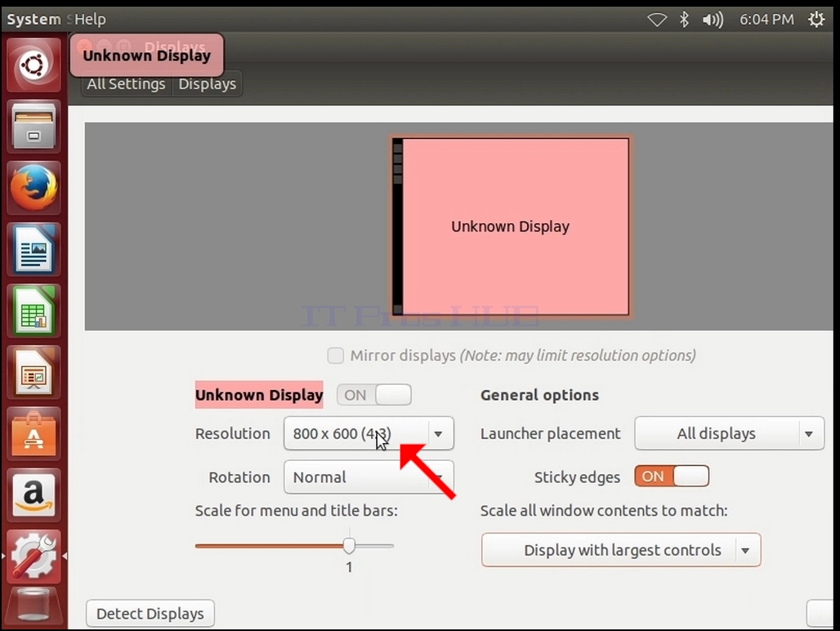Launch Firefox web browser
This screenshot has height=631, width=840.
click(34, 189)
